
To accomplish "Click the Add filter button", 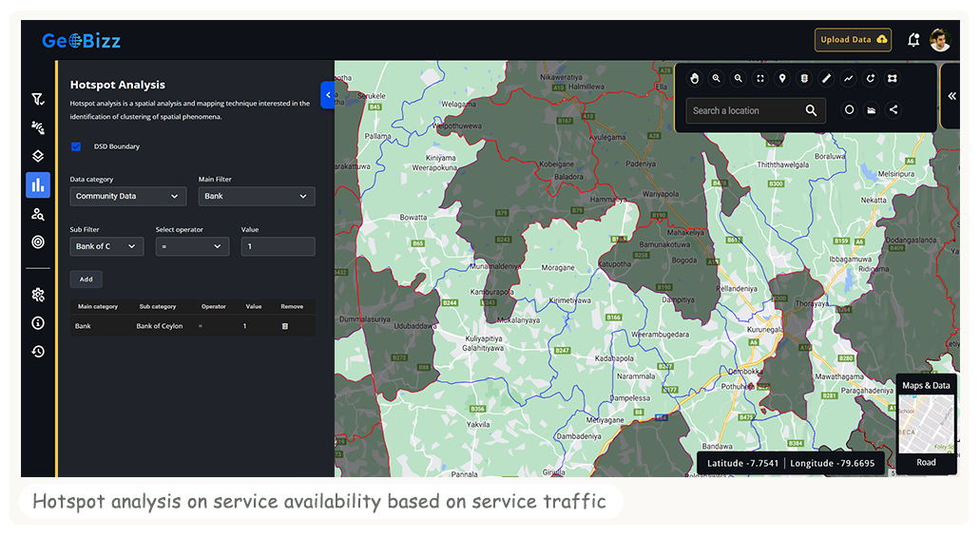I will 86,279.
